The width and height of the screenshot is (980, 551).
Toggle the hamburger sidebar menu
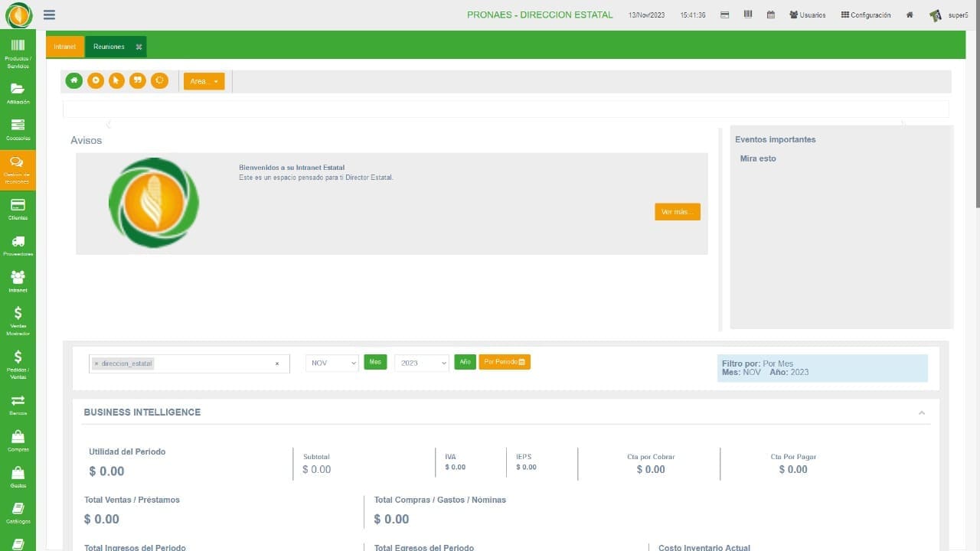[49, 15]
